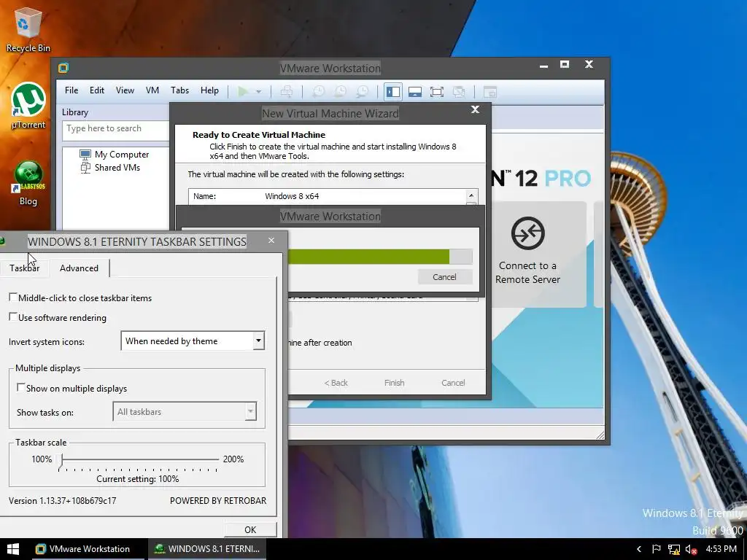Click the Taskbar scale slider handle
The height and width of the screenshot is (560, 747).
click(61, 461)
